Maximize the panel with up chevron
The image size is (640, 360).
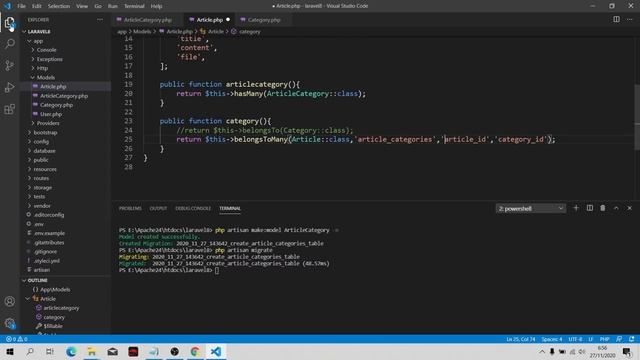pyautogui.click(x=616, y=208)
